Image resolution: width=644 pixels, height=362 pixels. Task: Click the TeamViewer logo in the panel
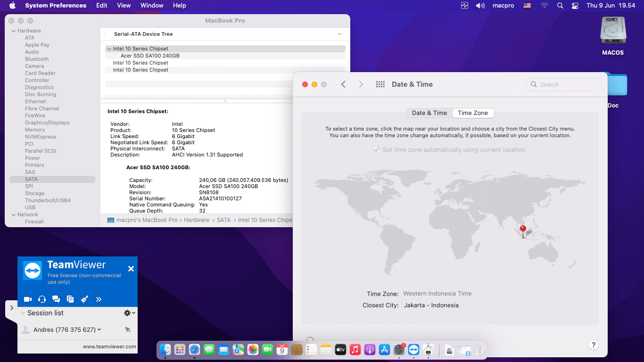pos(33,271)
